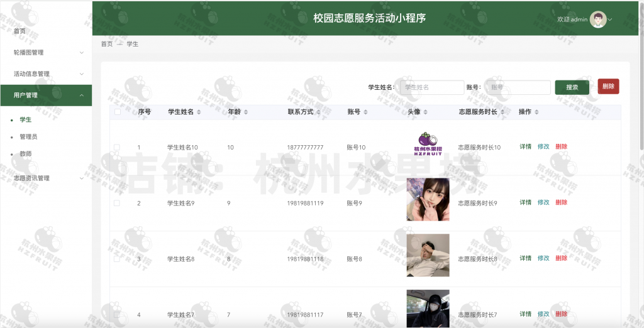The width and height of the screenshot is (644, 328).
Task: Open 详情 for 学生姓名7
Action: 525,314
